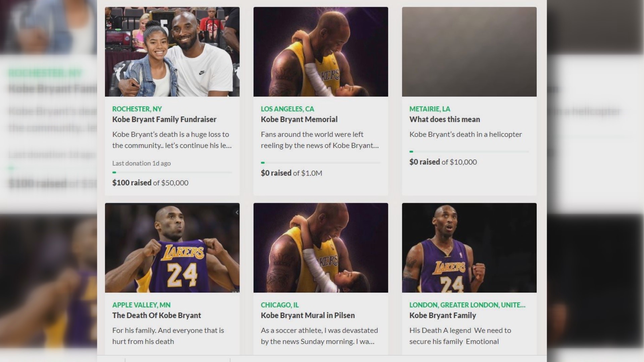Select the CHICAGO, IL location label
The height and width of the screenshot is (362, 644).
[x=280, y=305]
